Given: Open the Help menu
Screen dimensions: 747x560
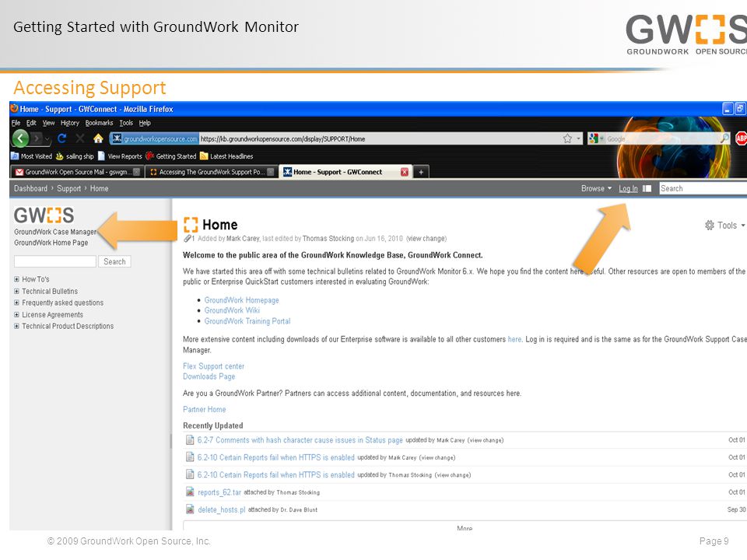Looking at the screenshot, I should 145,123.
